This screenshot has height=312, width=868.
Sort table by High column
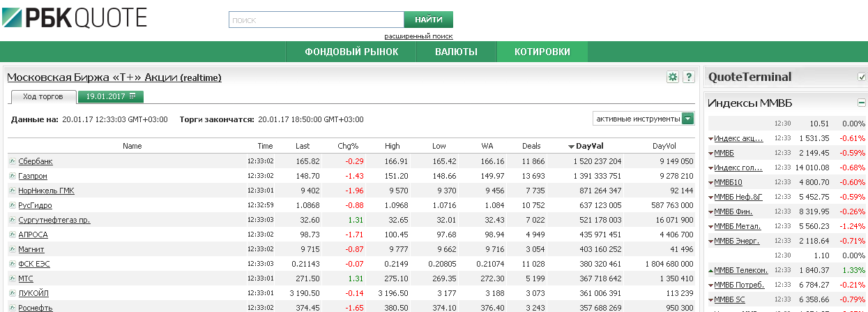393,147
